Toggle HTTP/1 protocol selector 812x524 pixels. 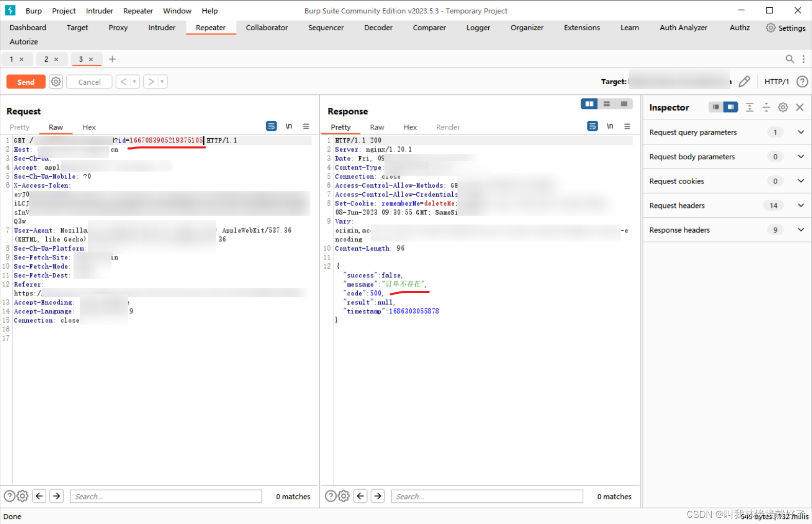point(777,82)
